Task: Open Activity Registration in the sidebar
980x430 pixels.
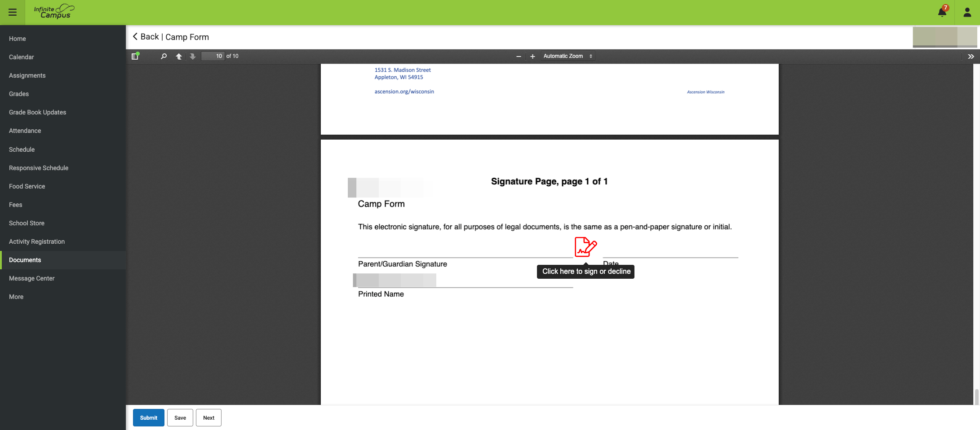Action: tap(63, 241)
